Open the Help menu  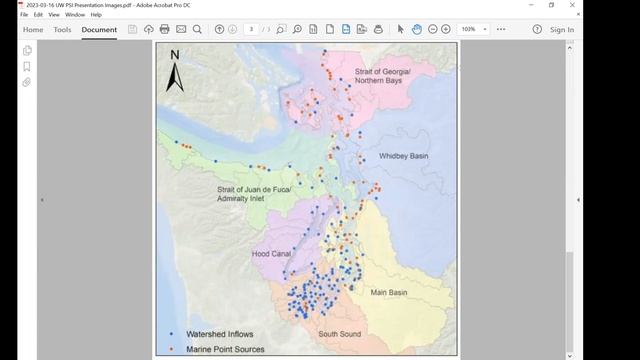pyautogui.click(x=96, y=15)
